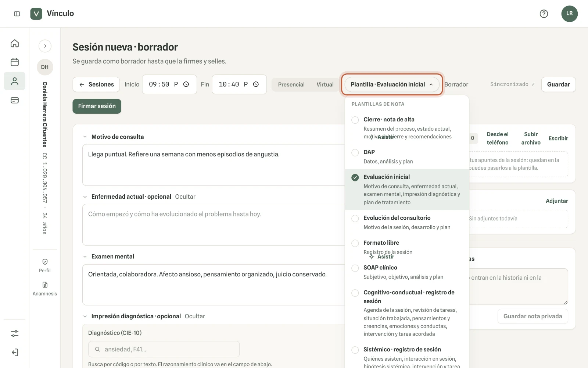Select Formato libre template
The height and width of the screenshot is (368, 588).
(407, 247)
